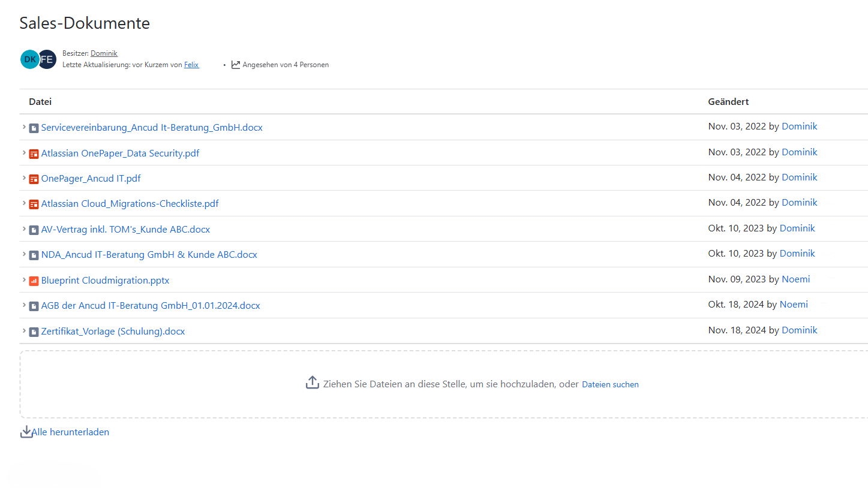This screenshot has height=488, width=868.
Task: Expand the row for Servicevereinbarung_Ancud It-Beratung_GmbH.docx
Action: pos(23,128)
